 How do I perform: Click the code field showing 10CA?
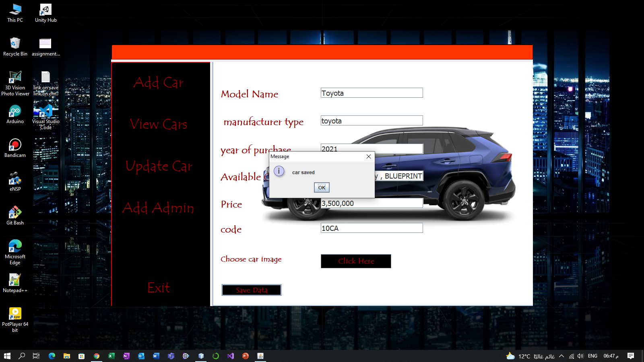(372, 228)
